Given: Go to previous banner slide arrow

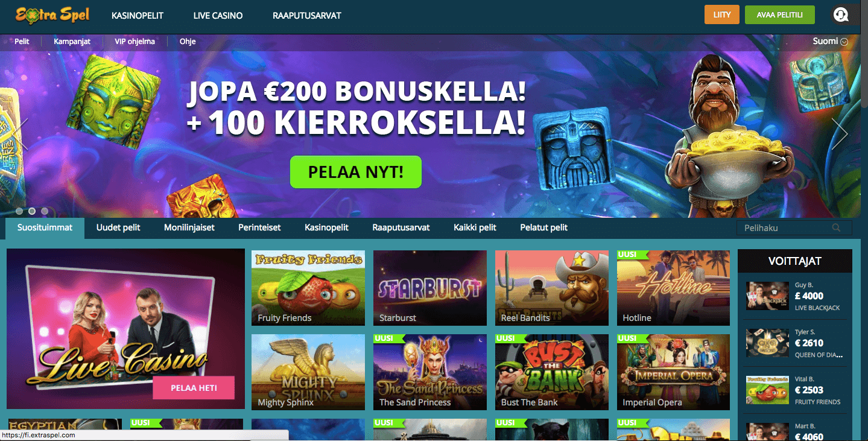Looking at the screenshot, I should pos(23,133).
